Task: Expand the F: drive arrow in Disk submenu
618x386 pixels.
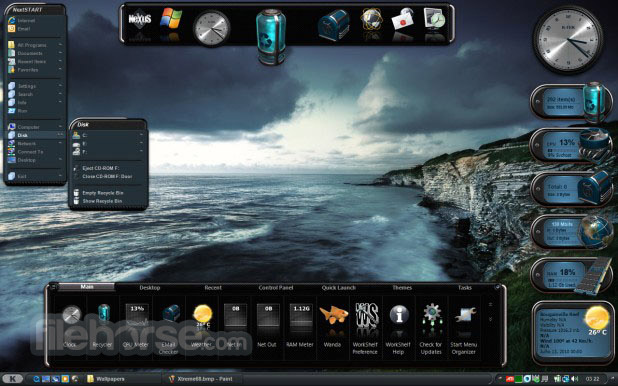Action: click(141, 151)
